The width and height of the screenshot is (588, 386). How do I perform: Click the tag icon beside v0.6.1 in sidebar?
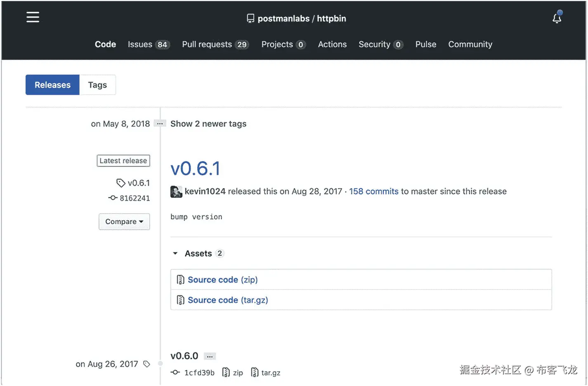tap(120, 183)
